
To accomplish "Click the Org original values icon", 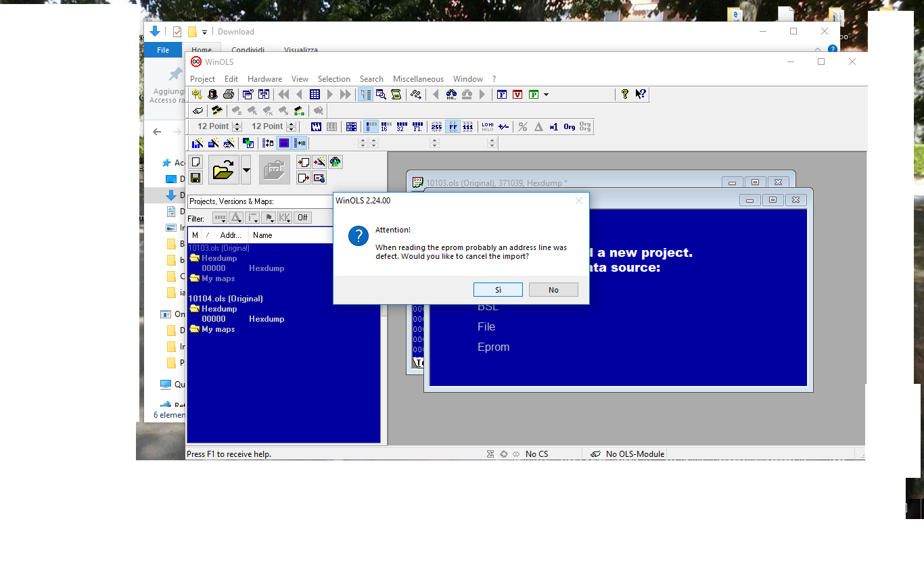I will click(570, 126).
